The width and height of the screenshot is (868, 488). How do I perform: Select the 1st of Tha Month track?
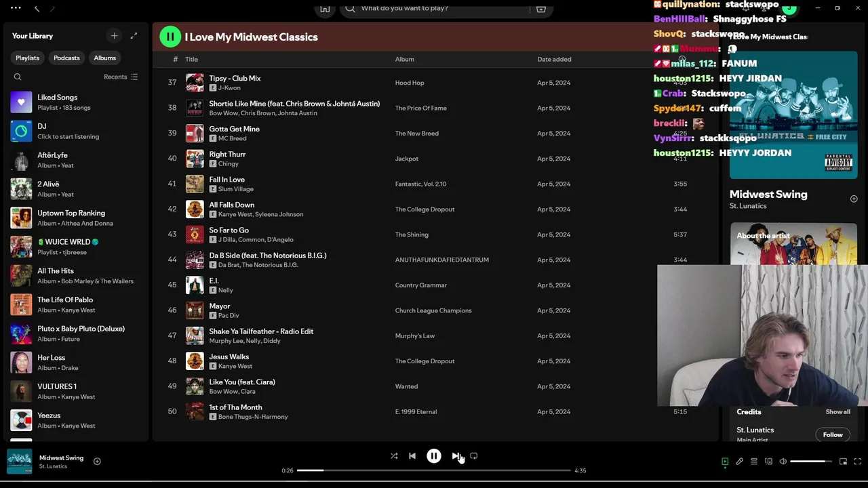click(x=434, y=411)
